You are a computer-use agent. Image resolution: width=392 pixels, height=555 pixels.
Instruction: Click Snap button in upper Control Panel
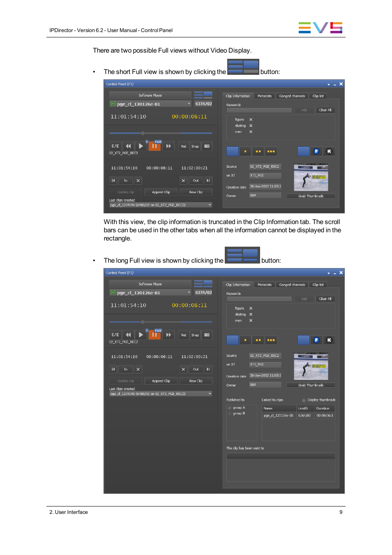tap(195, 146)
